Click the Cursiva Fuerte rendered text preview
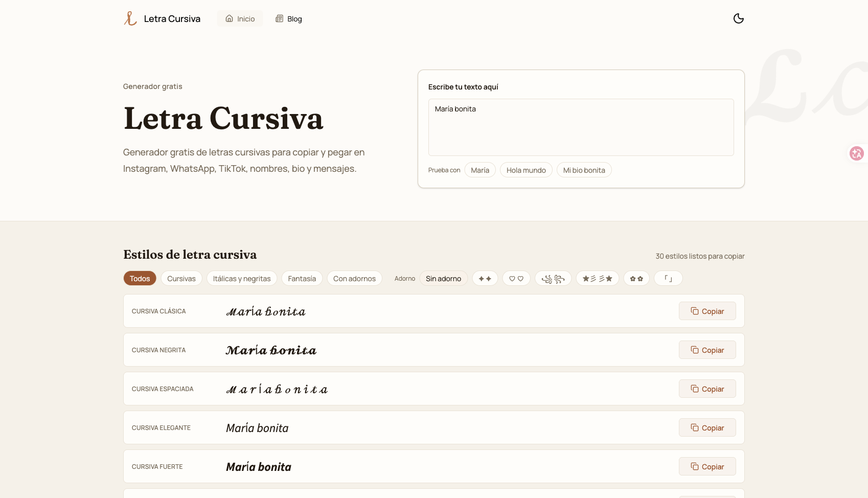The image size is (868, 498). (x=259, y=467)
